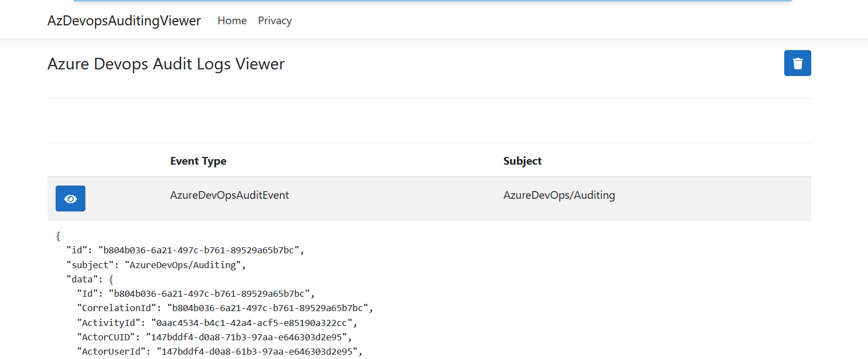The height and width of the screenshot is (359, 868).
Task: Click the "ActorCUID" JSON line
Action: tap(214, 338)
